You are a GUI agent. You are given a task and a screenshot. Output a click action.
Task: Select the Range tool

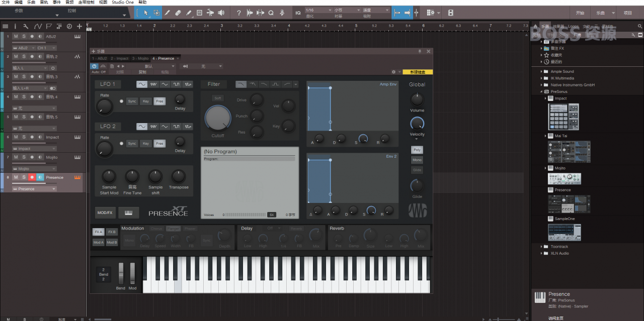pyautogui.click(x=156, y=13)
